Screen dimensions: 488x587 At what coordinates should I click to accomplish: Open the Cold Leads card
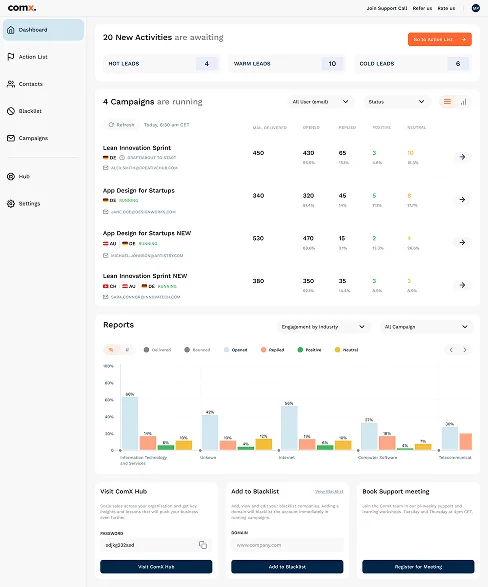point(413,64)
